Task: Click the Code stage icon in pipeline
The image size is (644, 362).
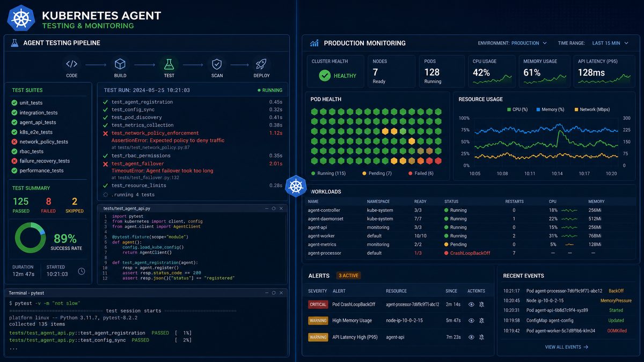Action: tap(71, 64)
